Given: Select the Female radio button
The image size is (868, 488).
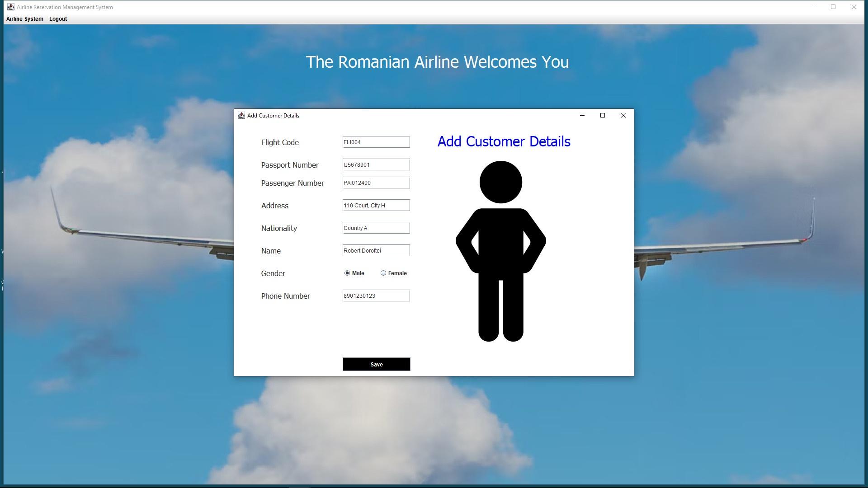Looking at the screenshot, I should [383, 273].
